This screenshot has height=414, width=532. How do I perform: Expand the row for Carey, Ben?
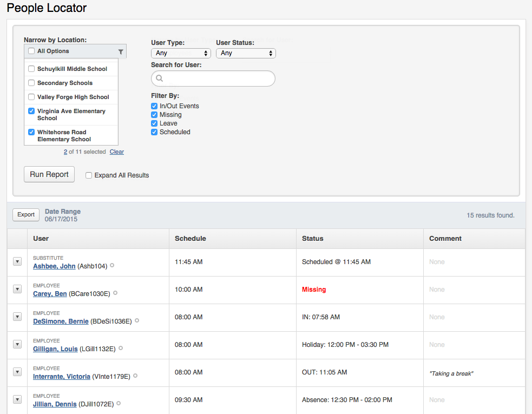(17, 290)
